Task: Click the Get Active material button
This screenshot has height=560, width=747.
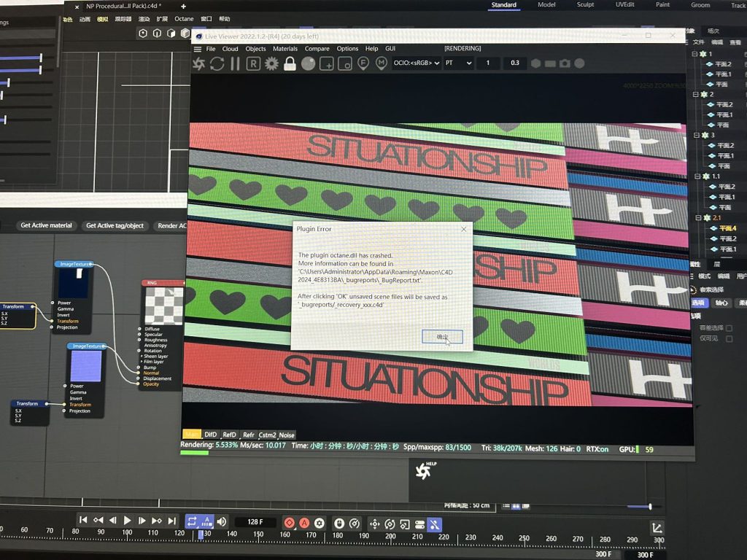Action: (46, 225)
